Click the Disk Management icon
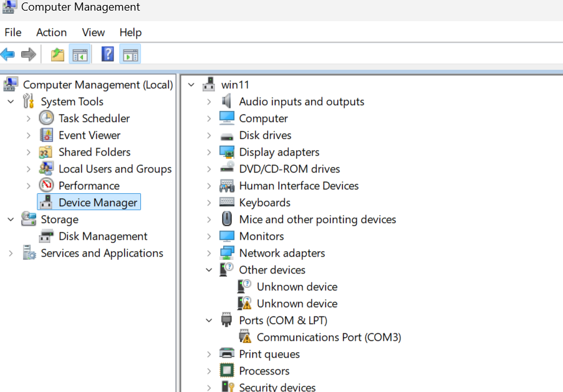This screenshot has width=563, height=392. click(x=46, y=236)
